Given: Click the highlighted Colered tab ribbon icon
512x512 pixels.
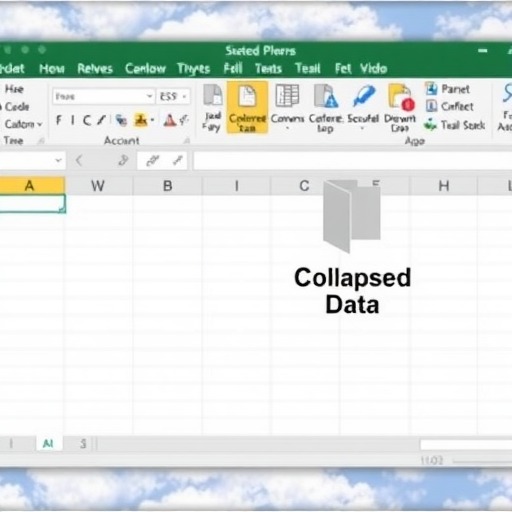Looking at the screenshot, I should point(247,107).
